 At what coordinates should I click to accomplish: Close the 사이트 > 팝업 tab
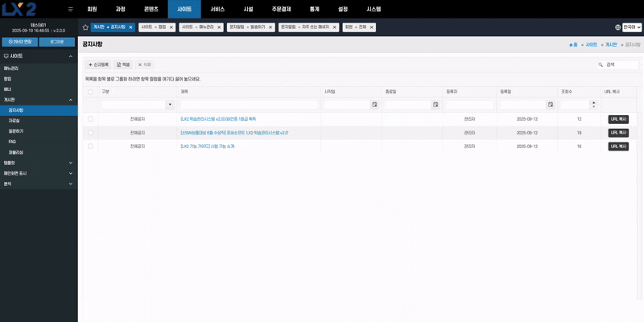pos(171,27)
